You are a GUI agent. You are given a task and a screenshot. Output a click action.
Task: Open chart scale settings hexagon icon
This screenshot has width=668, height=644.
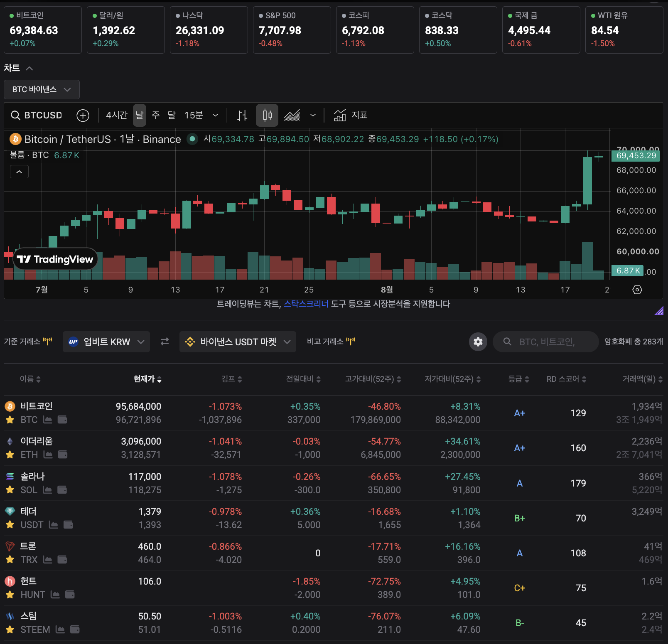(x=637, y=290)
